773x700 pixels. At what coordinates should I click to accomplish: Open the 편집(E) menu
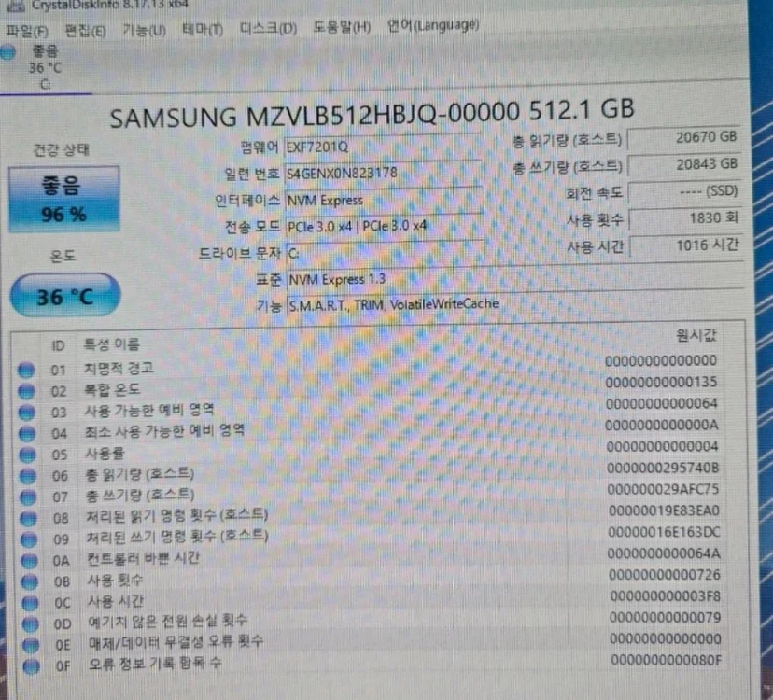tap(85, 31)
